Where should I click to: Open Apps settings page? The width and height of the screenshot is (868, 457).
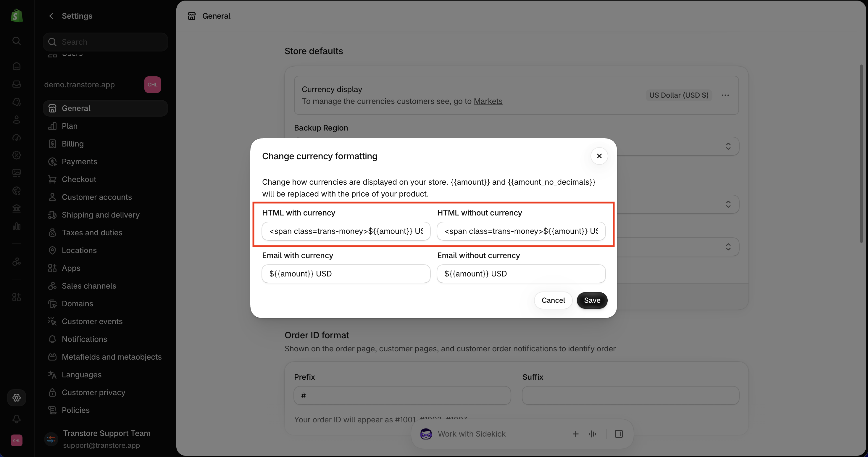coord(105,268)
